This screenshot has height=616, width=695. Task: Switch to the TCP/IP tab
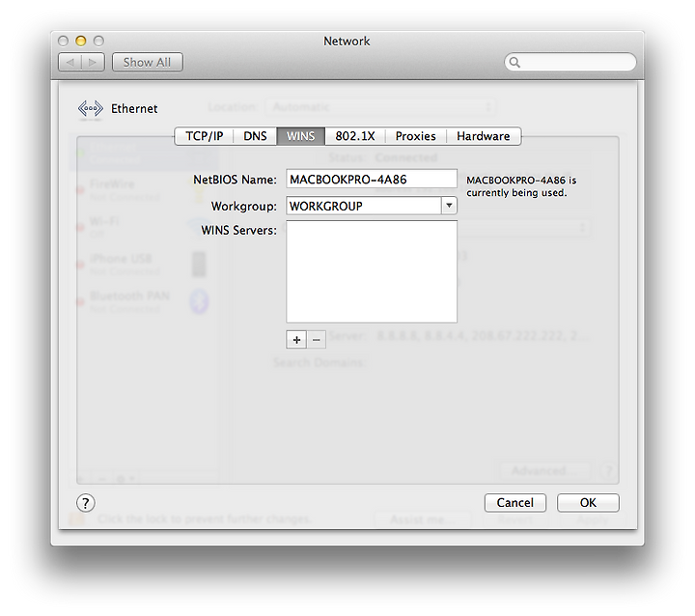click(205, 136)
